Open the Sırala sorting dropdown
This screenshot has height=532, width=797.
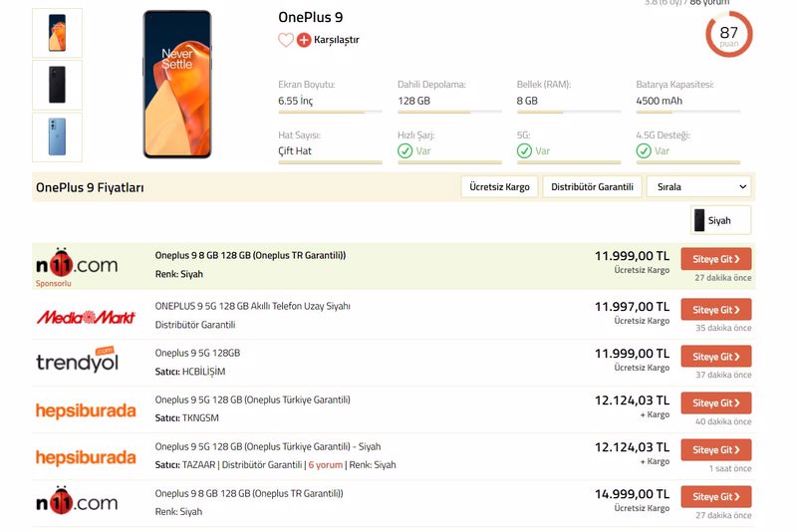click(x=698, y=186)
